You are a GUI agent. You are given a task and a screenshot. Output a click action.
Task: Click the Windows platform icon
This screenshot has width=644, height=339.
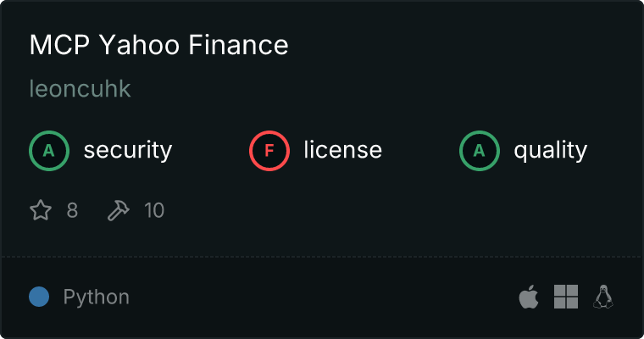click(x=566, y=297)
